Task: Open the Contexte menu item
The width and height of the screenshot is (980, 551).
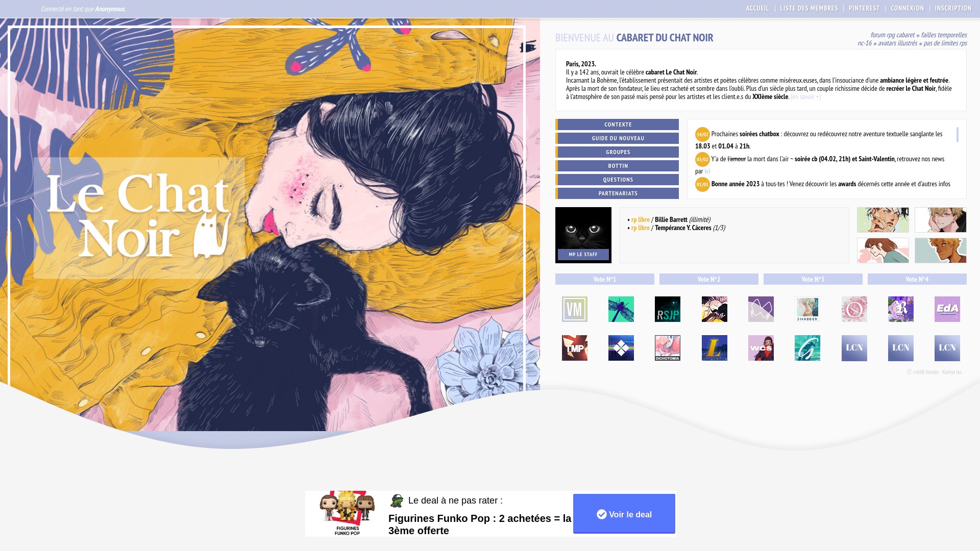Action: (617, 124)
